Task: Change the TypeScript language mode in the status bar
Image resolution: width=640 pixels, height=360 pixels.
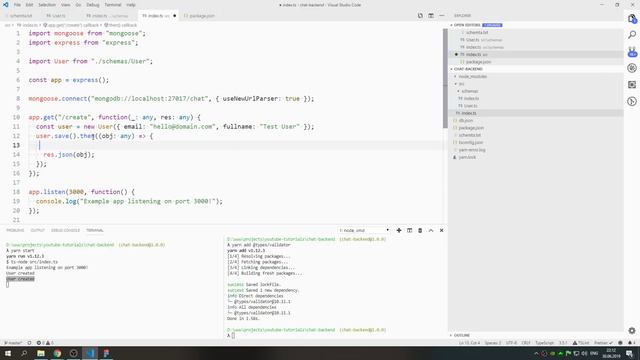Action: [x=544, y=343]
